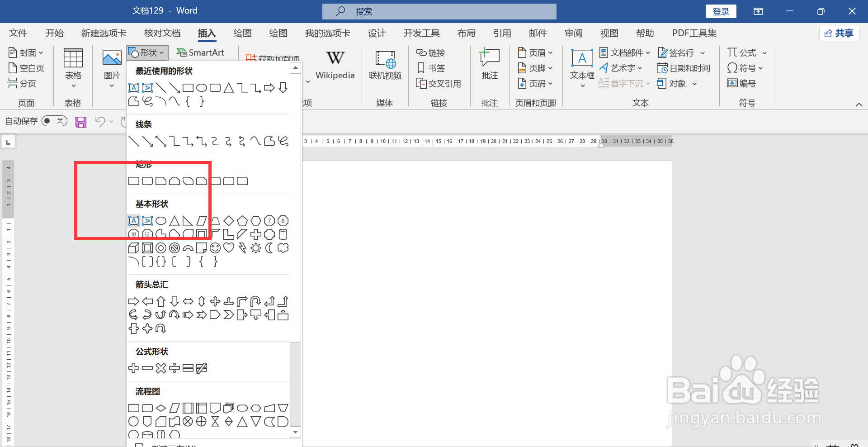Open the 页码 page number dropdown

click(535, 84)
